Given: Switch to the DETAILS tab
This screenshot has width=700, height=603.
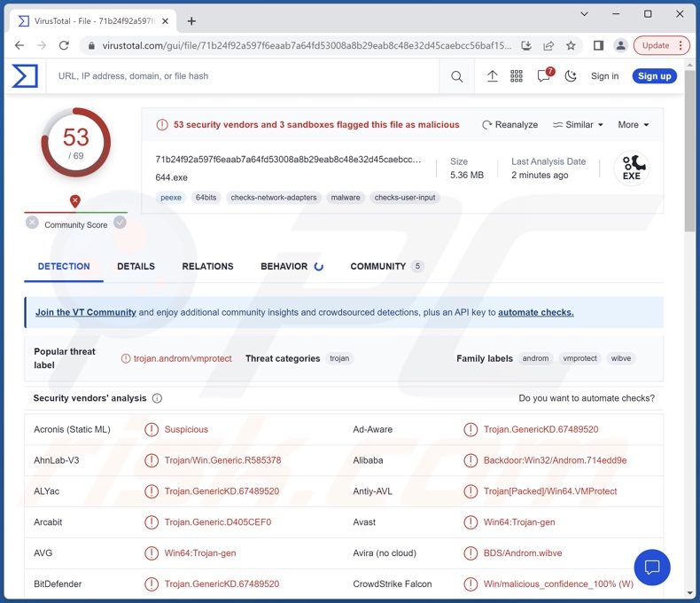Looking at the screenshot, I should pyautogui.click(x=136, y=266).
